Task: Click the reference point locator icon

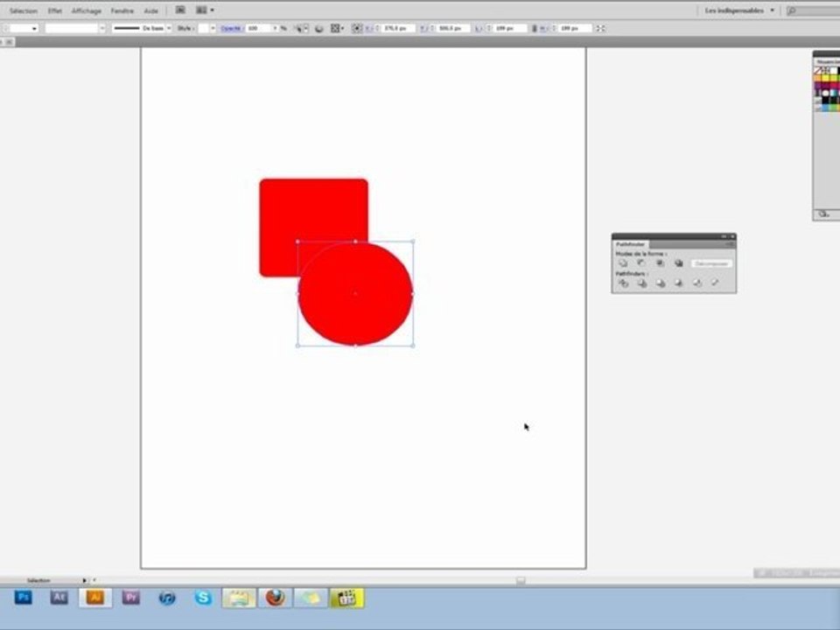Action: [357, 28]
